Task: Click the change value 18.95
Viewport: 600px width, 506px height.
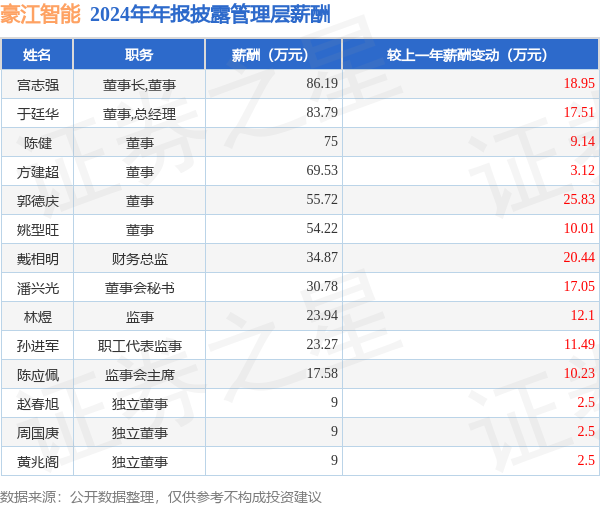Action: [x=579, y=83]
